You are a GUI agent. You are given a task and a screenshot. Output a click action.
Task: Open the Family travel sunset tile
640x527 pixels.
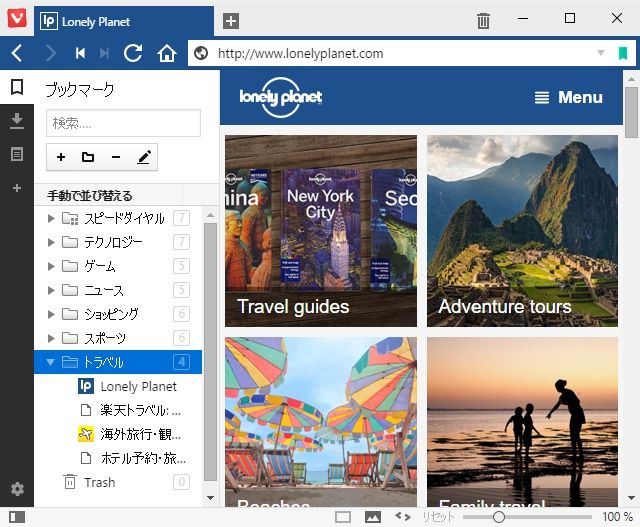(x=522, y=422)
